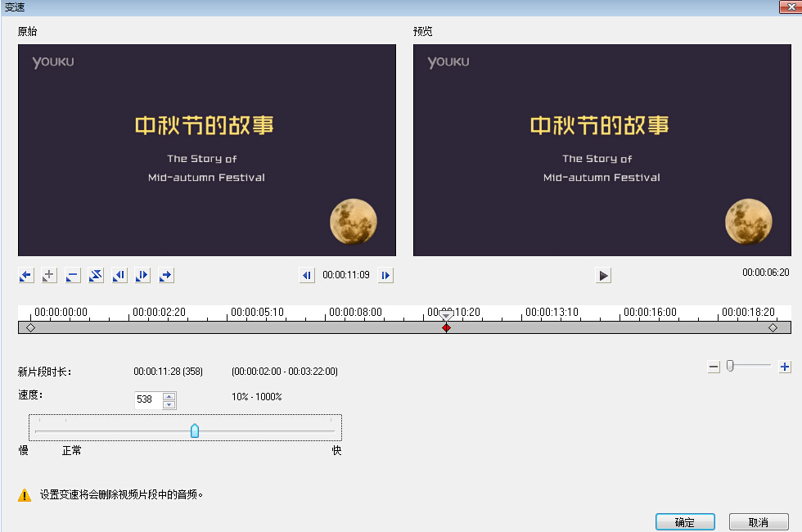Viewport: 802px width, 532px height.
Task: Step back one frame beside 00:00:11:09
Action: pos(307,276)
